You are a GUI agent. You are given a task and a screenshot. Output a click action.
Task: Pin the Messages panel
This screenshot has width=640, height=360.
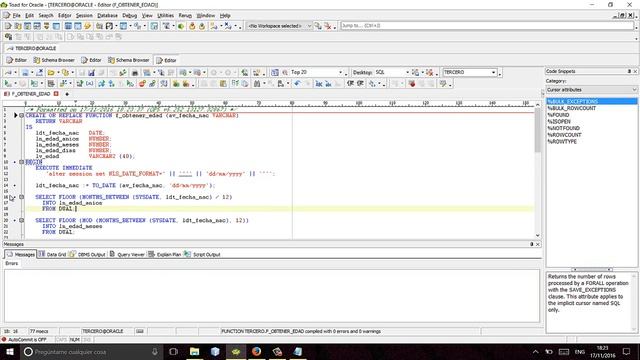pos(531,244)
